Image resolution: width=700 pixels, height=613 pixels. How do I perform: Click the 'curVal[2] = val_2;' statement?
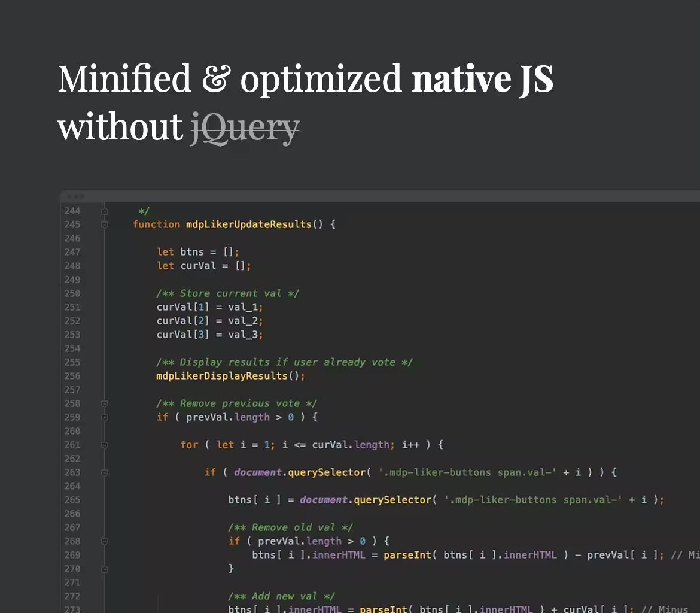[x=210, y=321]
